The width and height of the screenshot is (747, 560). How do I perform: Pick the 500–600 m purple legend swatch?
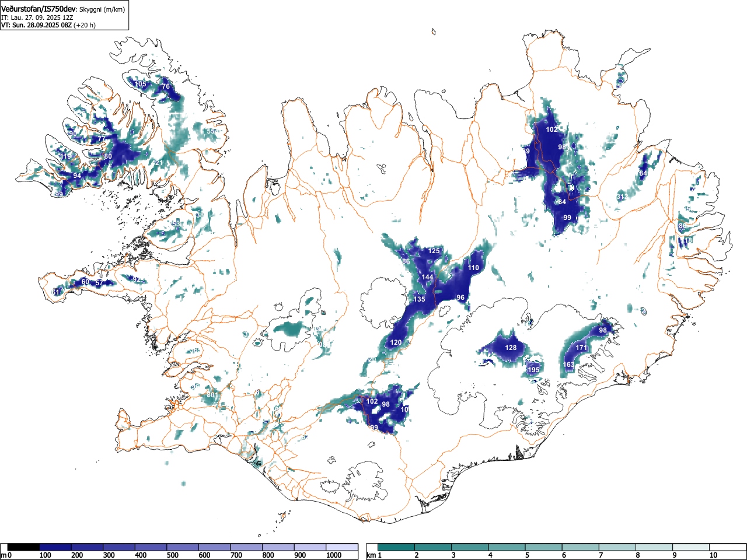coord(183,547)
